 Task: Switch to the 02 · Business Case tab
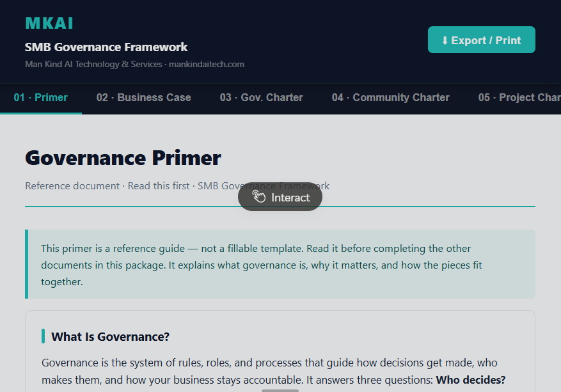[x=143, y=98]
